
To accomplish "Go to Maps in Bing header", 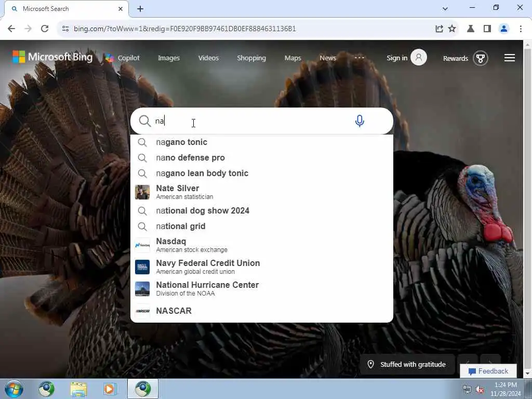I will point(293,58).
